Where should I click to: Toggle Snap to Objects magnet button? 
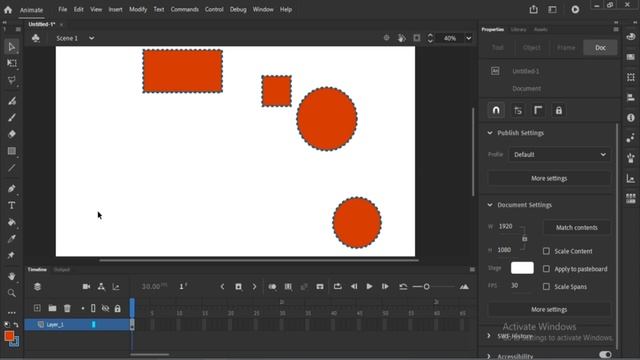[x=496, y=110]
